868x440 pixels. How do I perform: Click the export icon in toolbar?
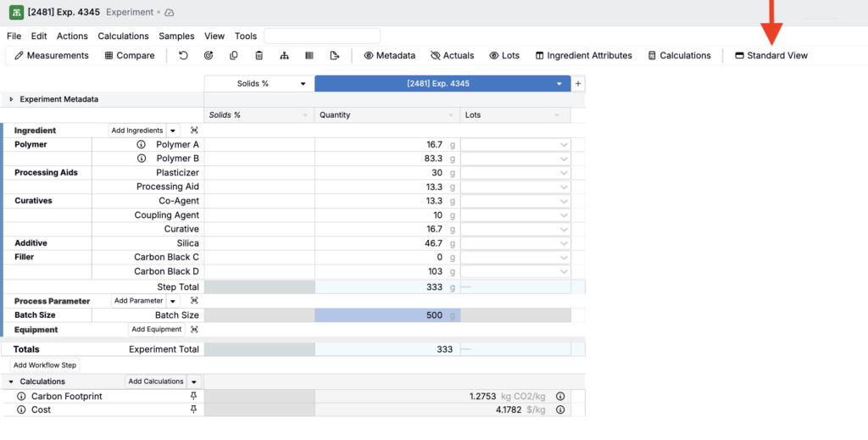click(335, 56)
